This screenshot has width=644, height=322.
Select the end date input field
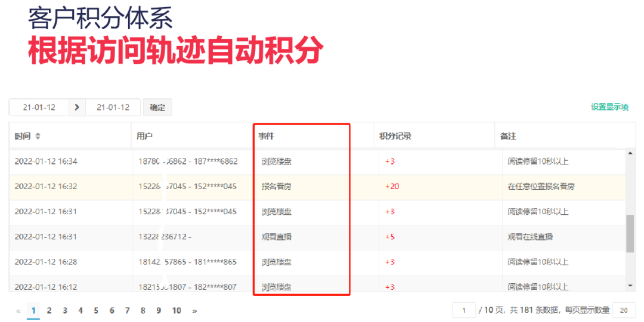coord(113,107)
